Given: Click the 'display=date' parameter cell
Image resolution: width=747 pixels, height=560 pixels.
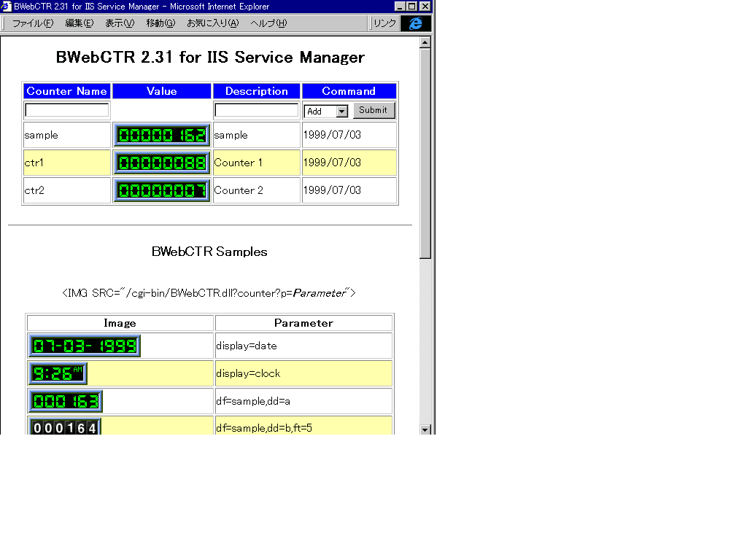Looking at the screenshot, I should [x=304, y=346].
